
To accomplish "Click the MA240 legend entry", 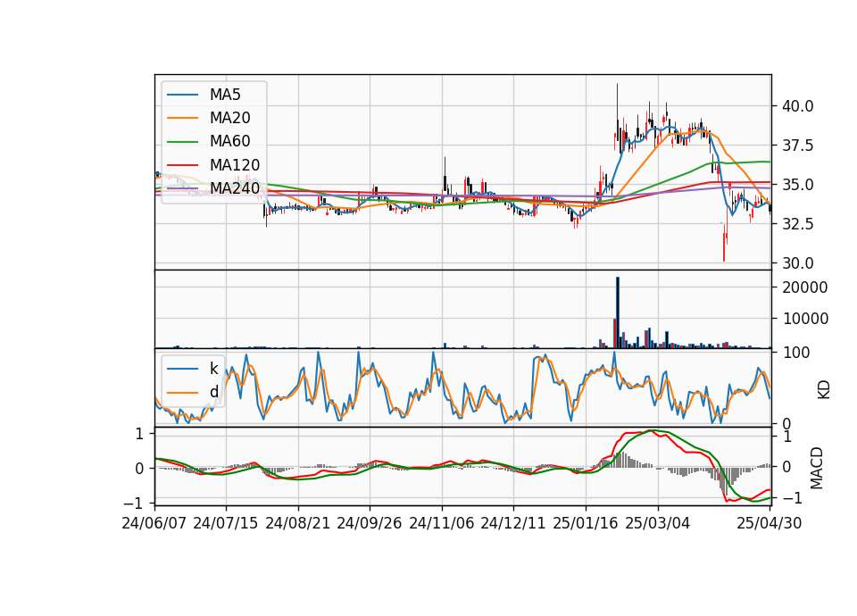I will [x=213, y=188].
